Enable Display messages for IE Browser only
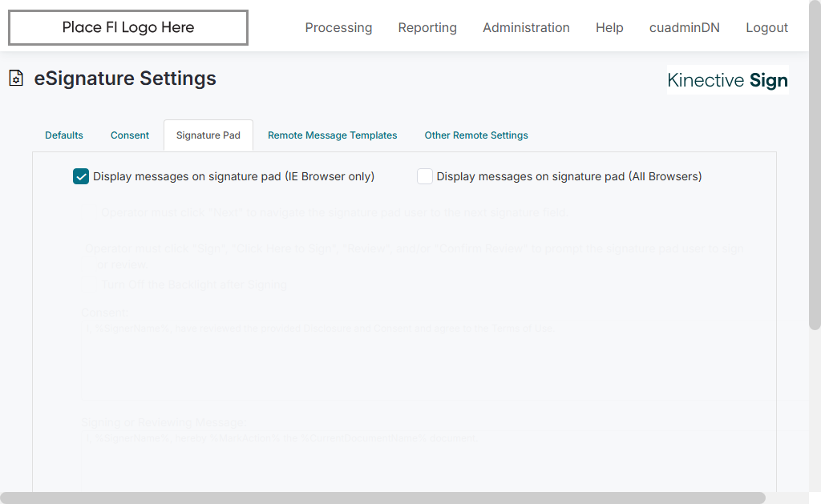The image size is (821, 504). [x=81, y=176]
